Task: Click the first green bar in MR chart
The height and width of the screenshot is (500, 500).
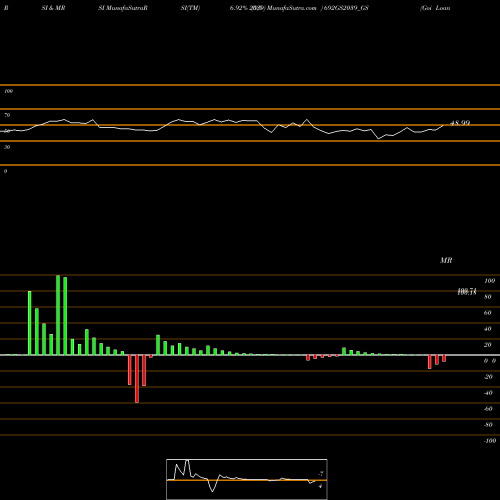Action: [30, 323]
